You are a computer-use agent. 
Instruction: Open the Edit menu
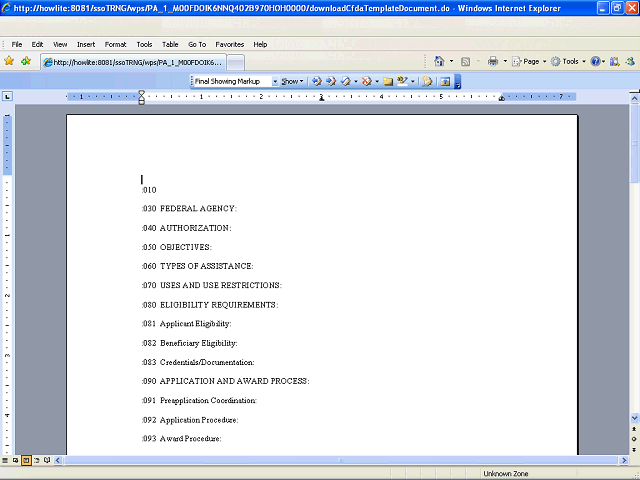click(x=37, y=44)
